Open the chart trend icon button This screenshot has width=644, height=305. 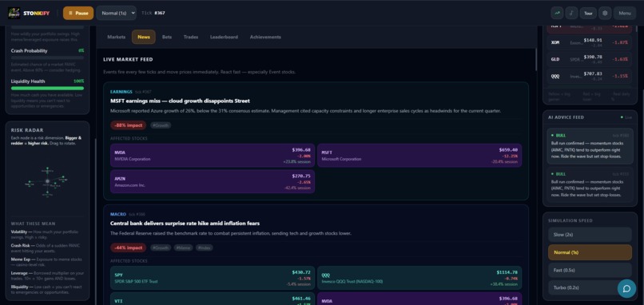[557, 13]
